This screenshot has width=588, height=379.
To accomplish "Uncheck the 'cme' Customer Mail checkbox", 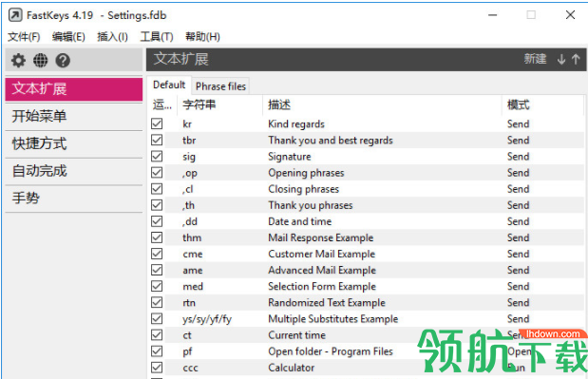I will click(157, 254).
